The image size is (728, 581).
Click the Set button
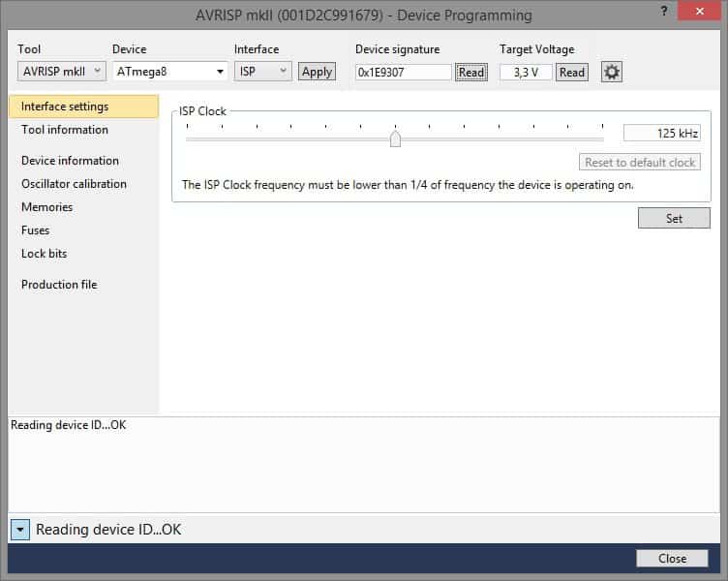[x=674, y=218]
